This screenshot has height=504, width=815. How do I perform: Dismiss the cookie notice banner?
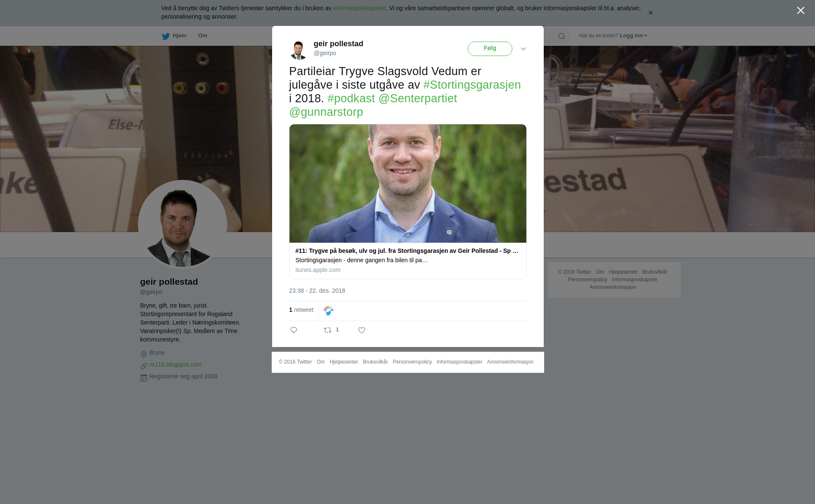pos(650,13)
